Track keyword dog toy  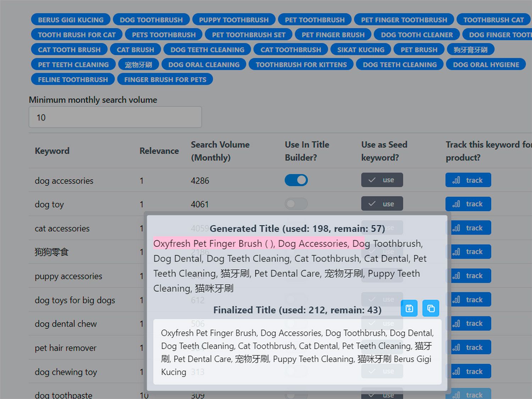pos(468,204)
